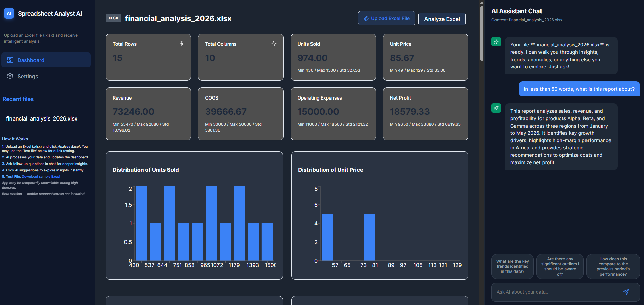The height and width of the screenshot is (305, 644).
Task: Click the paperclip icon on Upload Excel File
Action: coord(366,18)
